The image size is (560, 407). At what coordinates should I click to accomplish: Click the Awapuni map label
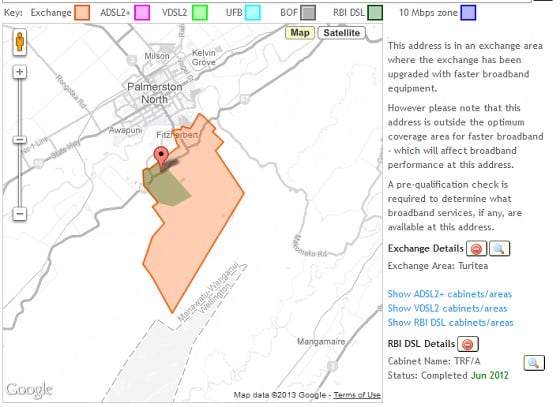coord(125,130)
